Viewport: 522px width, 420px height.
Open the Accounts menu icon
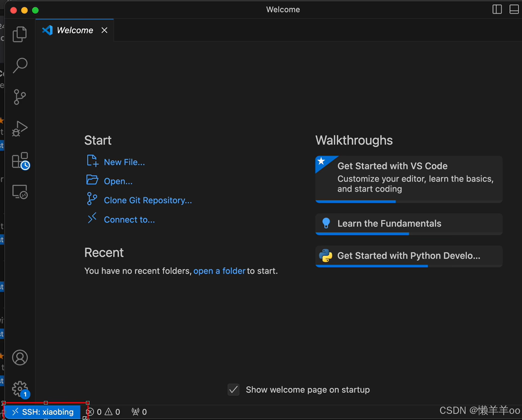coord(20,358)
